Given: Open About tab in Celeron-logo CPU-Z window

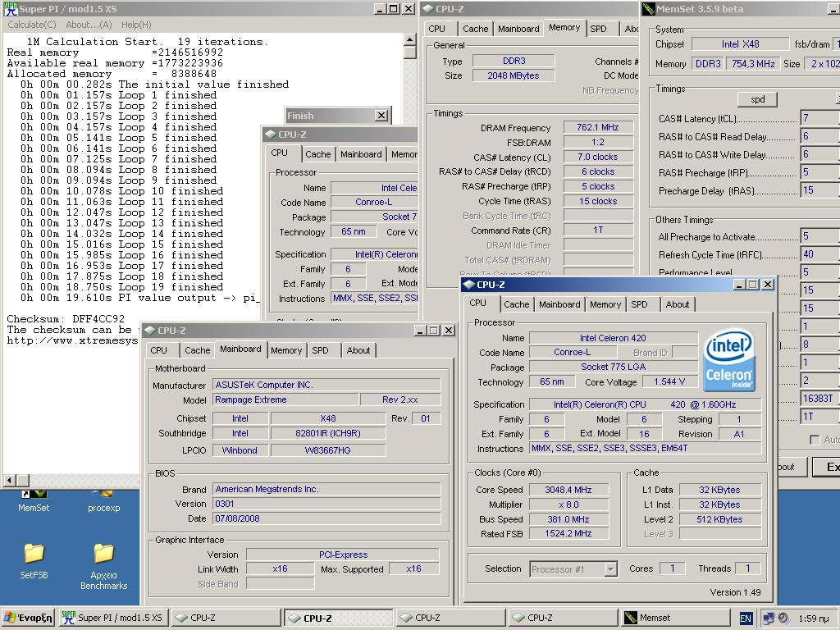Looking at the screenshot, I should point(677,304).
